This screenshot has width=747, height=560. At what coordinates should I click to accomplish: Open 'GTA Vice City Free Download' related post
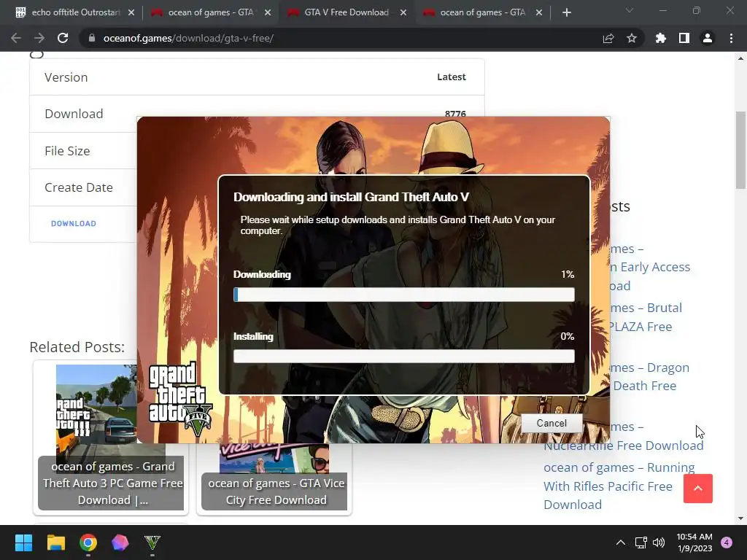pos(276,491)
